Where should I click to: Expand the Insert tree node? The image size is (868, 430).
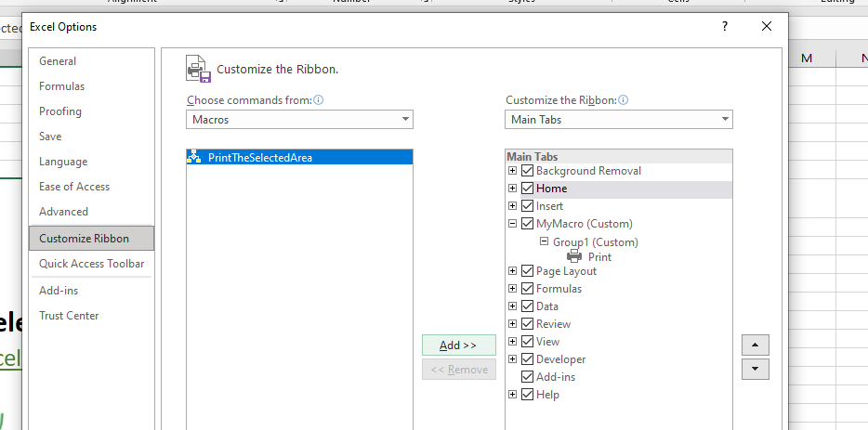pos(513,206)
